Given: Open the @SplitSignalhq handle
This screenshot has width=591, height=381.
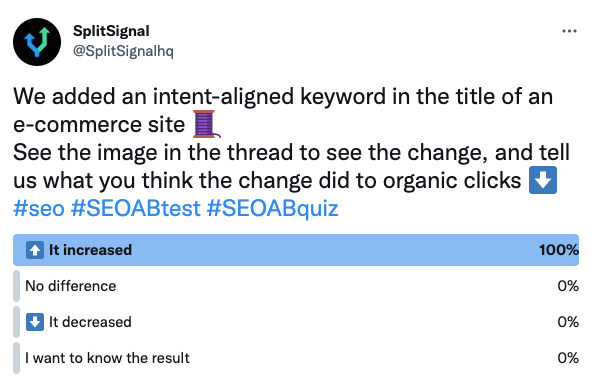Looking at the screenshot, I should pos(123,51).
